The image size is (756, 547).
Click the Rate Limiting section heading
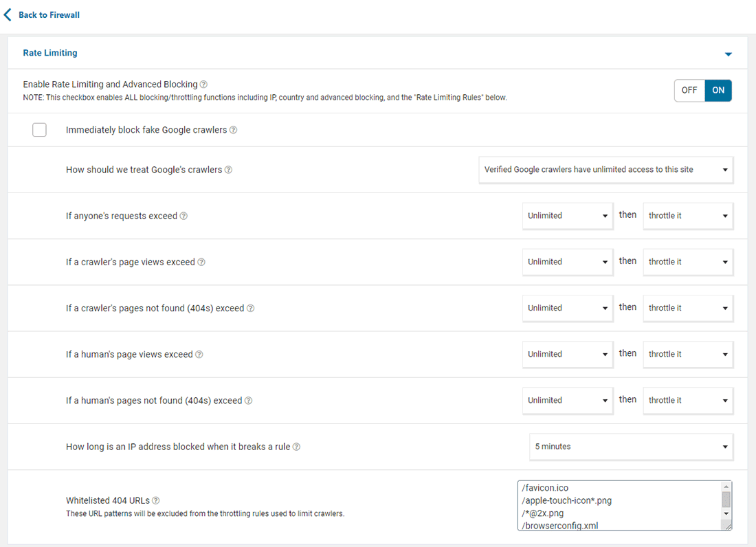(x=50, y=53)
